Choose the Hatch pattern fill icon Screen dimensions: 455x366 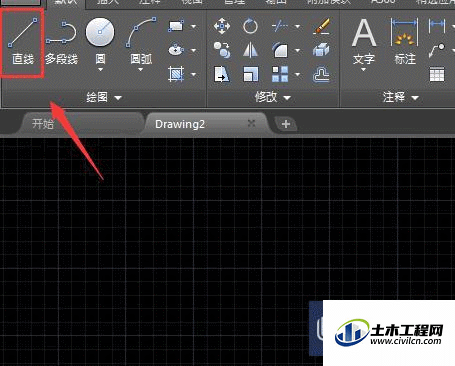176,74
